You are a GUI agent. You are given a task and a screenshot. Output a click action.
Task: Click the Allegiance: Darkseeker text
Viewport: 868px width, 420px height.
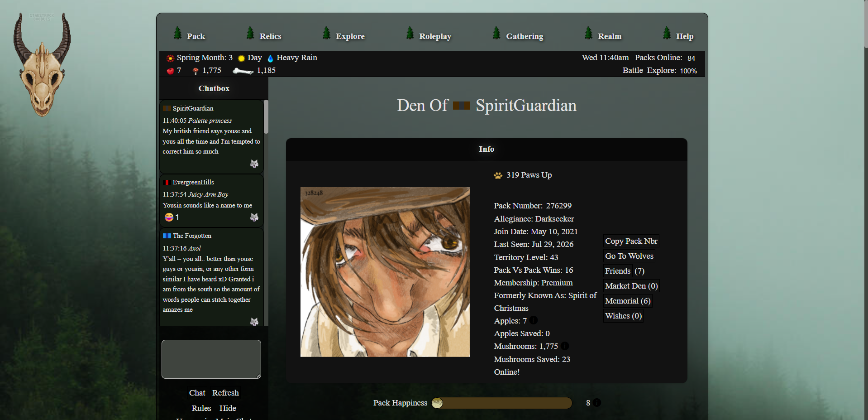click(x=534, y=219)
